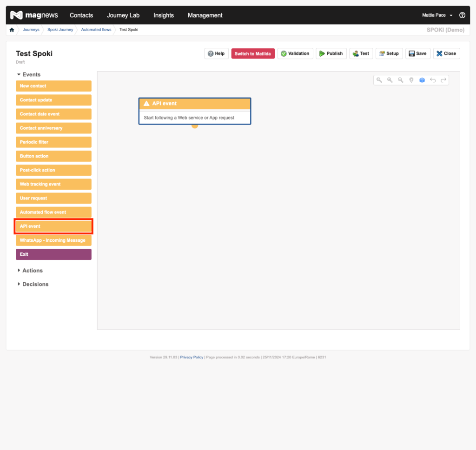
Task: Choose WhatsApp - Incoming Message event
Action: point(53,240)
